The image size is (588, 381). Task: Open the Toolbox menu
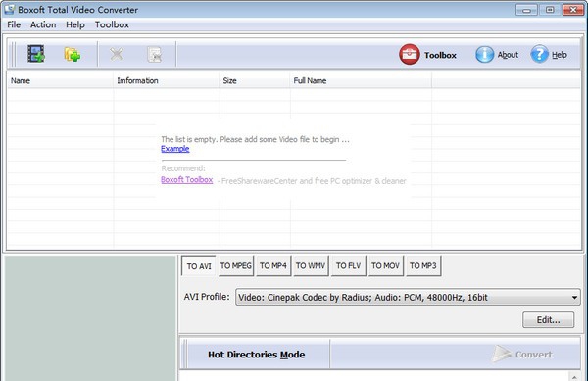(112, 24)
